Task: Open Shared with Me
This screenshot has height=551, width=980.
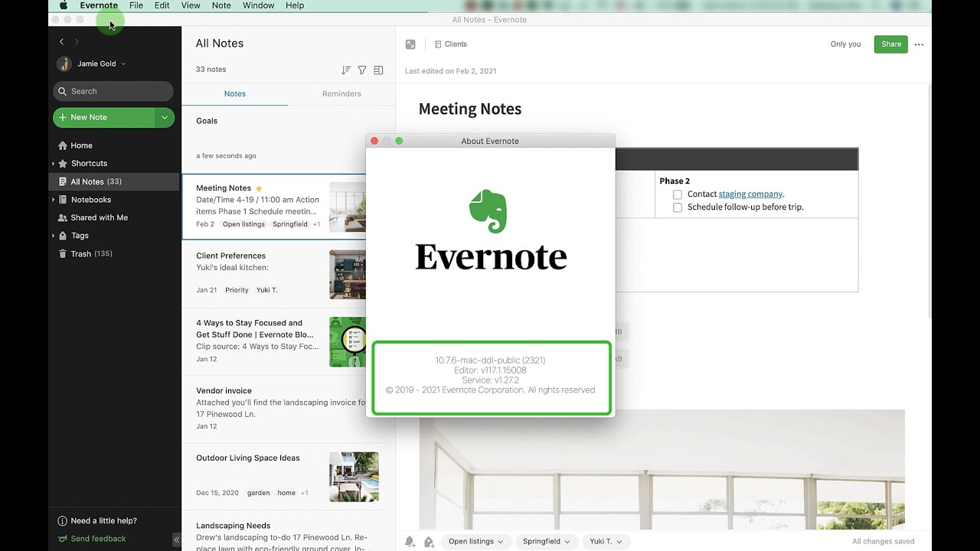Action: [x=99, y=217]
